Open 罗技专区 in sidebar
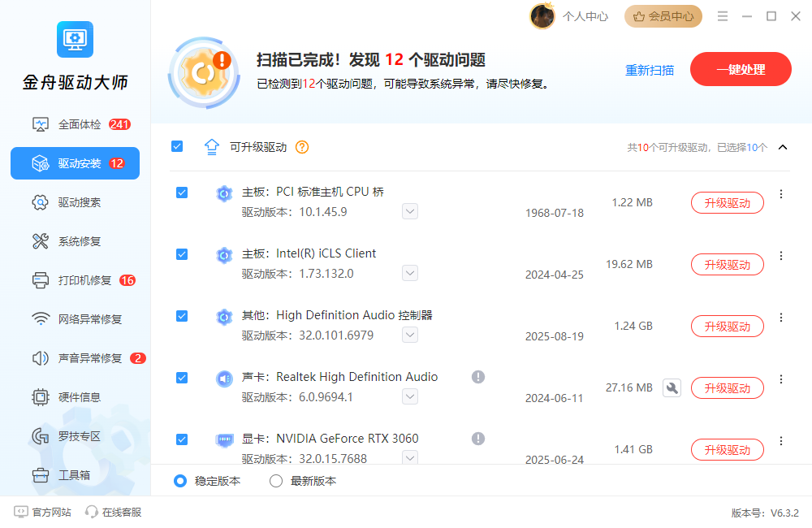Viewport: 812px width, 528px height. 75,436
